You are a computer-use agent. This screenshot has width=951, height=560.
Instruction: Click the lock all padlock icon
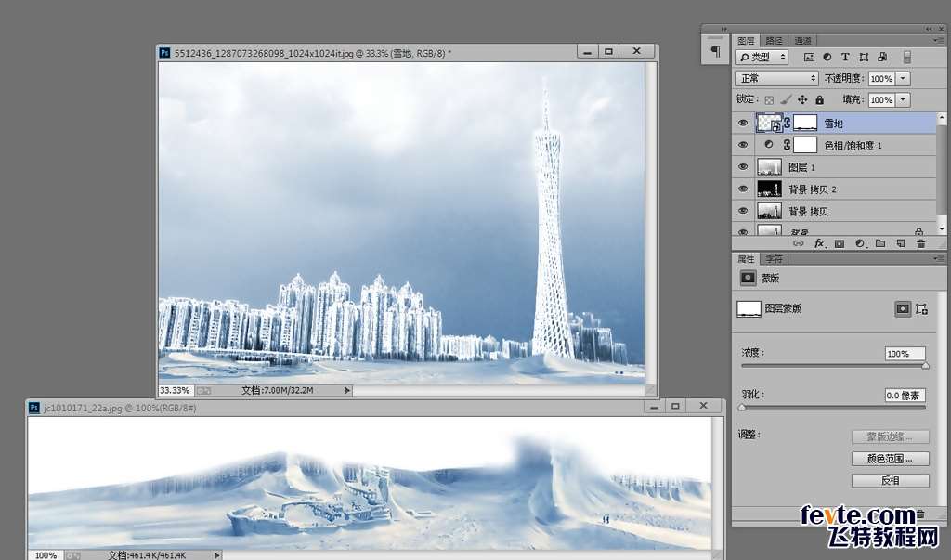click(x=819, y=99)
